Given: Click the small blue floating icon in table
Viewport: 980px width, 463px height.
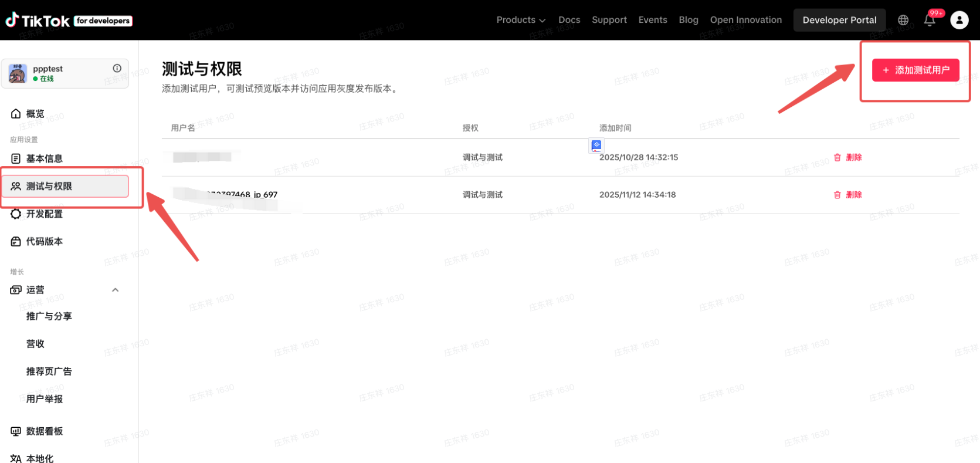Looking at the screenshot, I should (596, 146).
